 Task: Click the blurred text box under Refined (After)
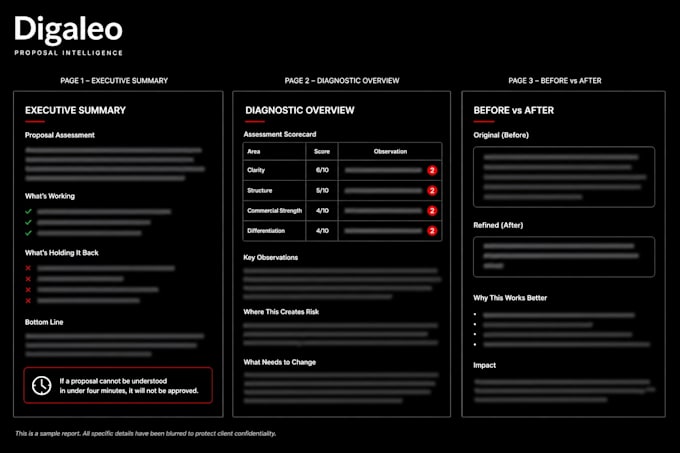point(564,257)
